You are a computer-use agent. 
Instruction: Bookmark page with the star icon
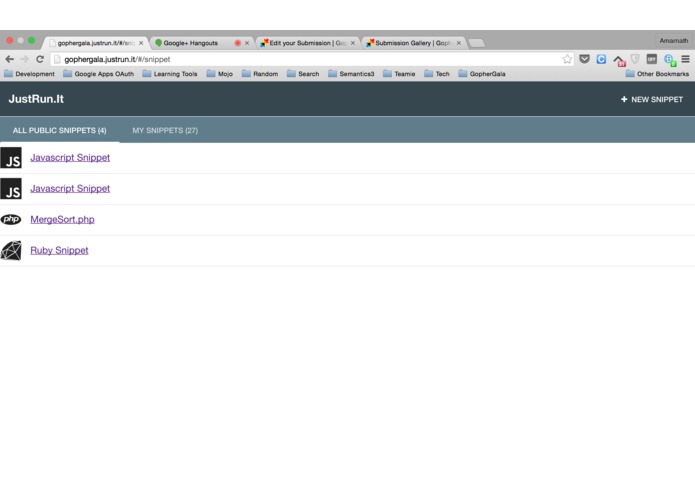pyautogui.click(x=567, y=59)
